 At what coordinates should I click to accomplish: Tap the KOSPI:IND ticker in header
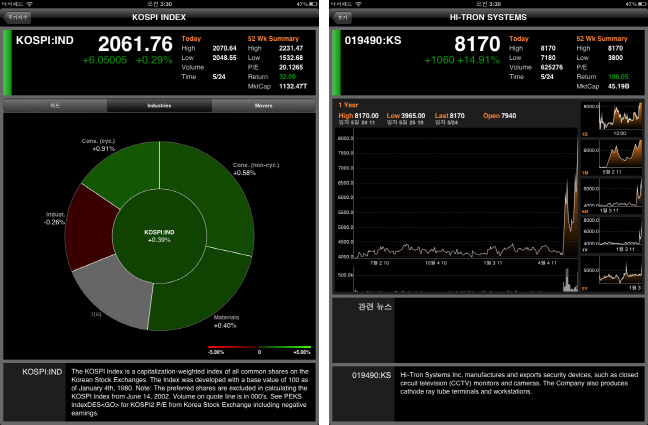(x=45, y=41)
